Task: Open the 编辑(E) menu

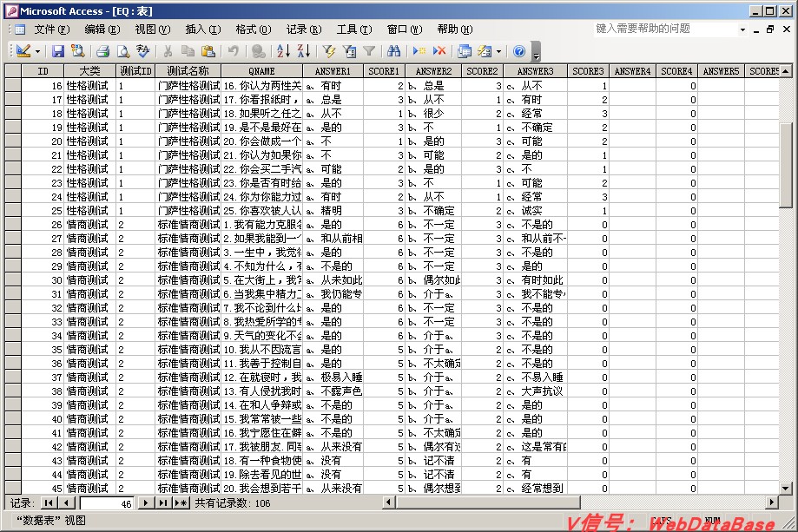Action: (102, 30)
